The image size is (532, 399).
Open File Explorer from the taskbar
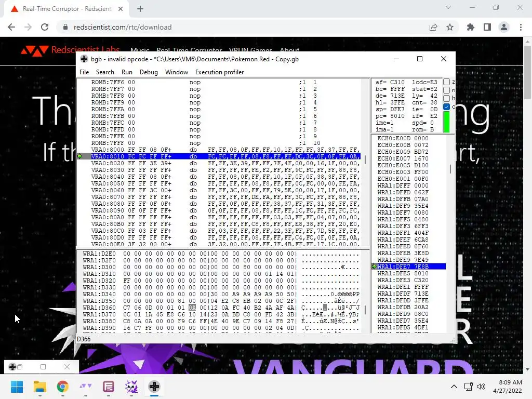(x=39, y=387)
